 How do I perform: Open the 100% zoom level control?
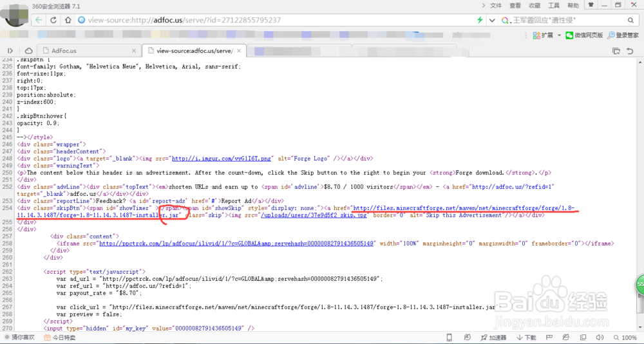coord(625,338)
